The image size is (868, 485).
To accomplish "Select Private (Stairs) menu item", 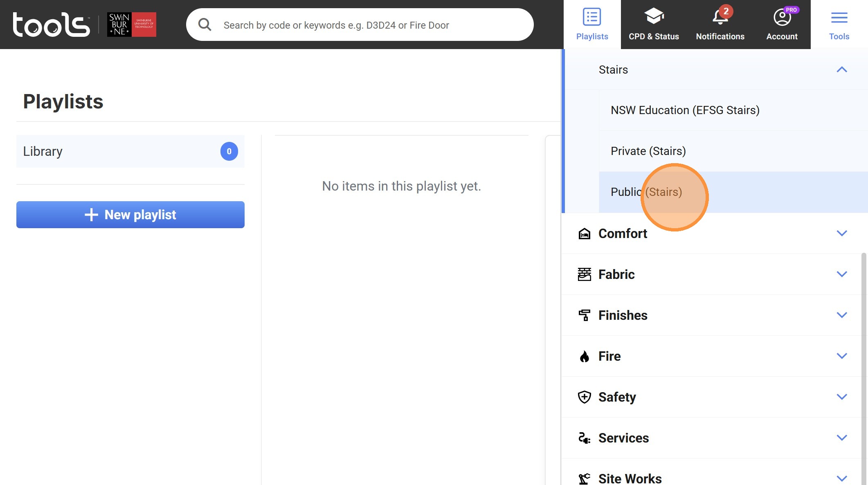I will pos(648,151).
